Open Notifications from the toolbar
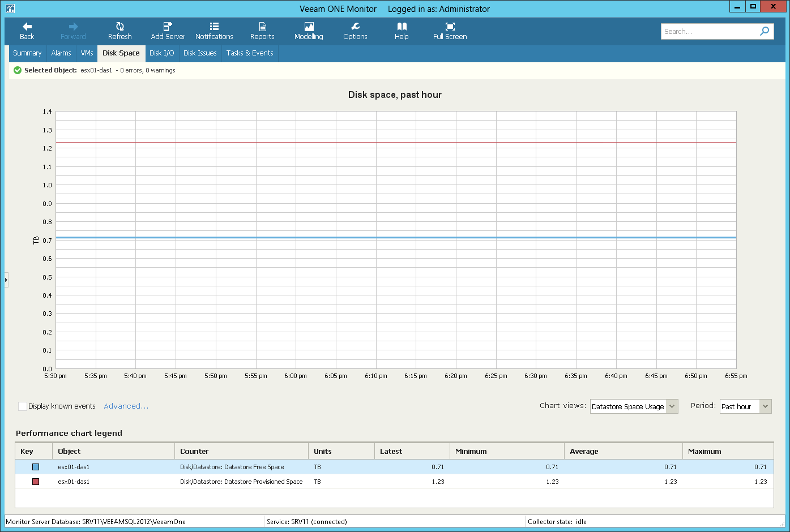Screen dimensions: 790x532 click(214, 31)
